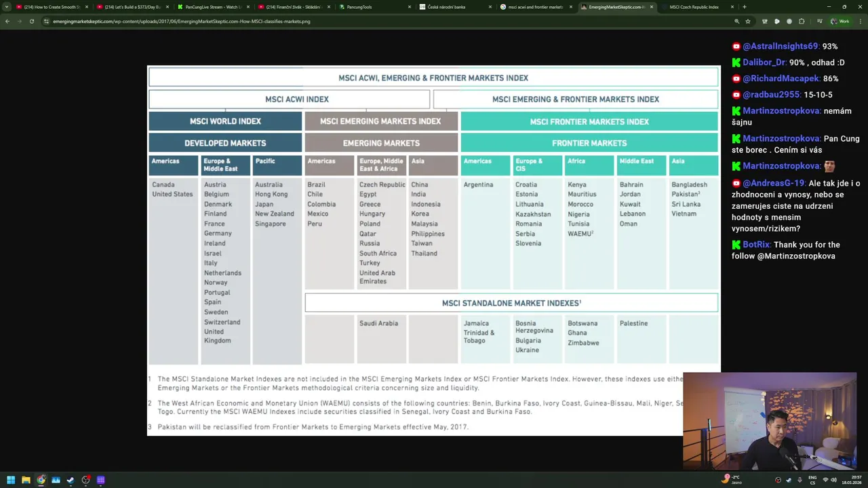This screenshot has width=868, height=488.
Task: Open the Windows Start menu
Action: 11,480
